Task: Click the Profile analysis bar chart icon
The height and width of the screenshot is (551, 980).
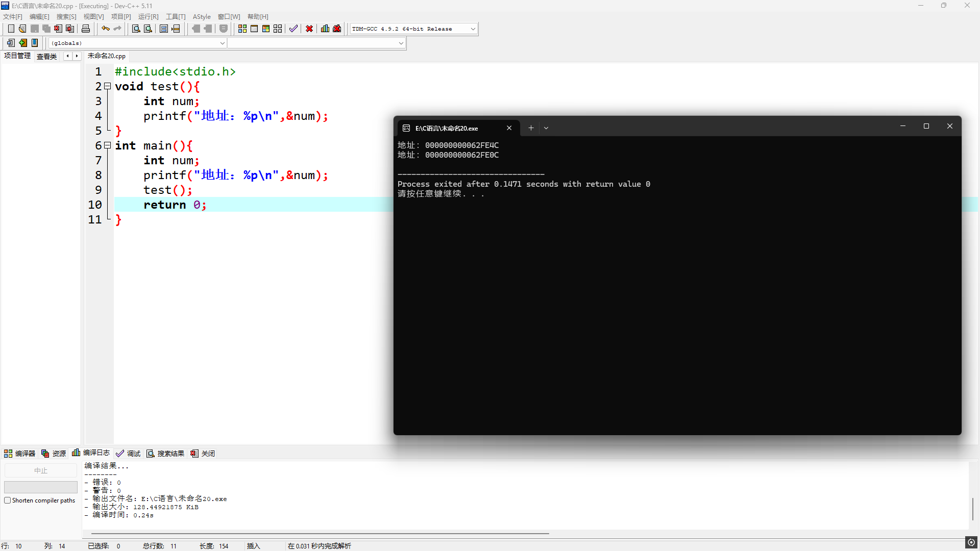Action: (325, 29)
